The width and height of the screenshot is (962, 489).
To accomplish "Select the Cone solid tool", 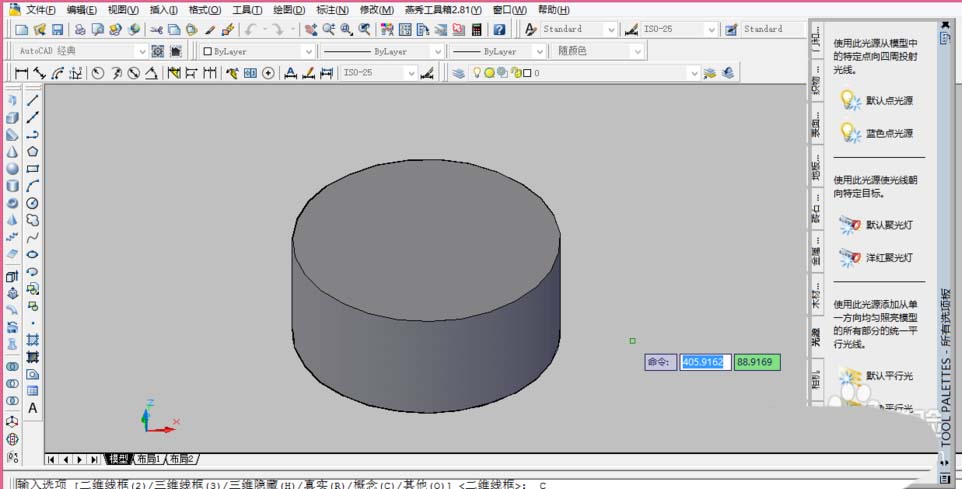I will coord(12,152).
